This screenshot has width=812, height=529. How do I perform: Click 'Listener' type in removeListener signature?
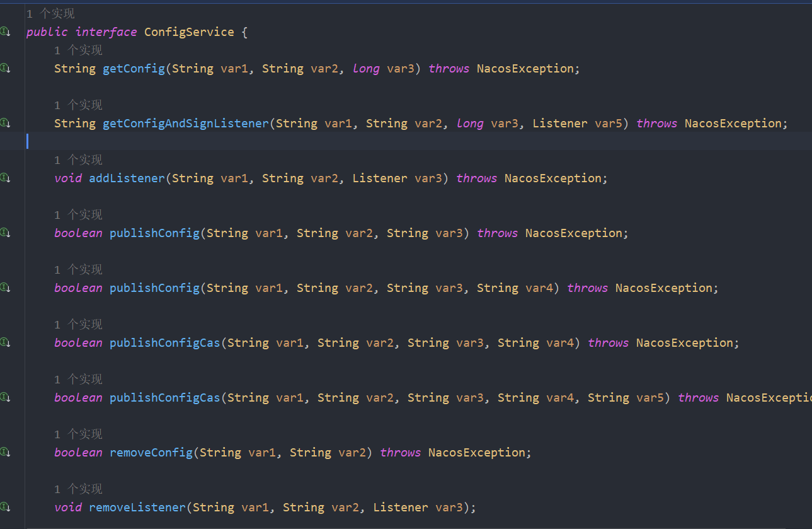coord(401,508)
